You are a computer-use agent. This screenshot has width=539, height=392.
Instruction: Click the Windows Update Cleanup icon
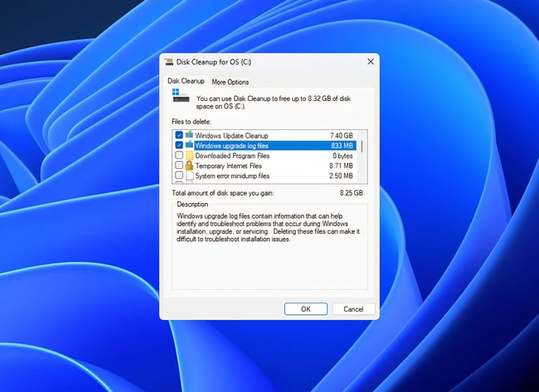click(189, 135)
